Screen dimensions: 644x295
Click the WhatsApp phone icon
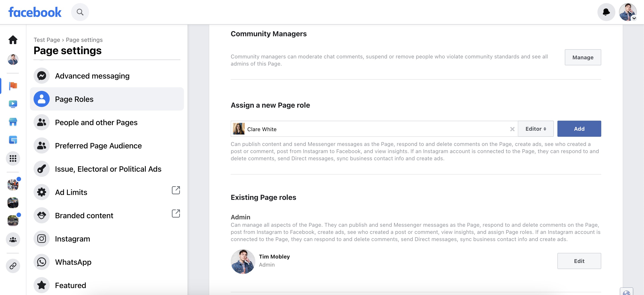point(41,262)
